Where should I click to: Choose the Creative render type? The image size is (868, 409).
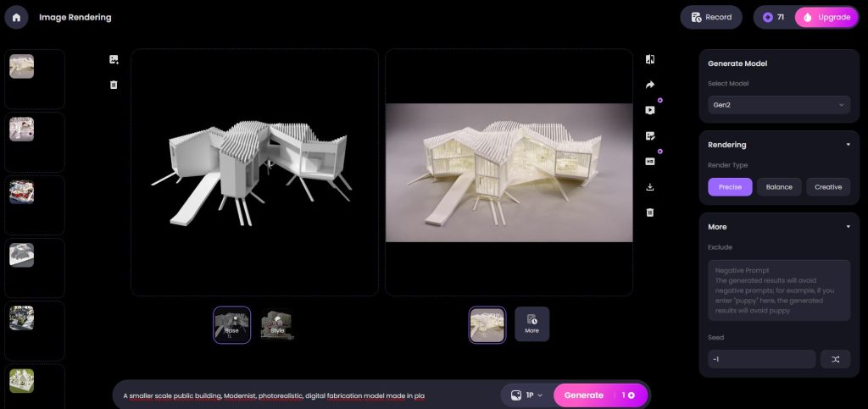click(x=828, y=187)
